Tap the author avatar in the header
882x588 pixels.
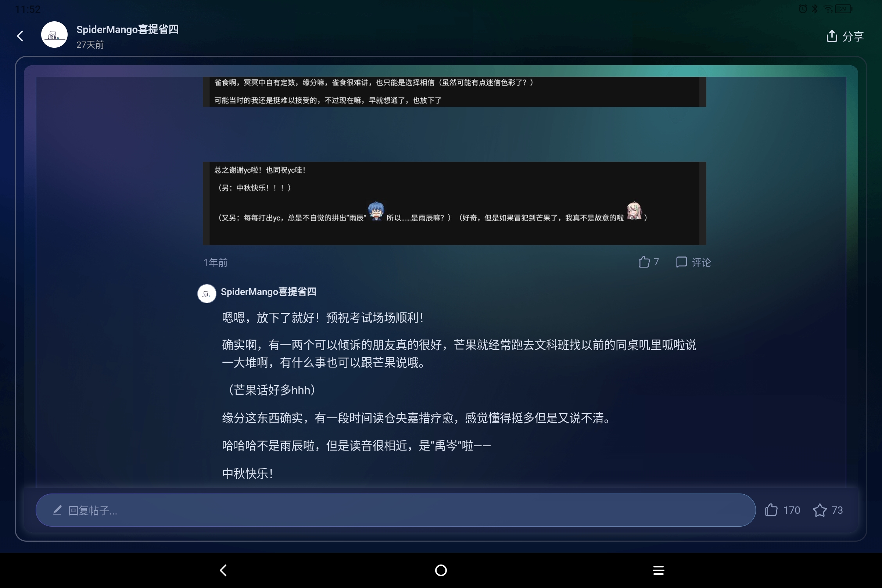[x=54, y=35]
